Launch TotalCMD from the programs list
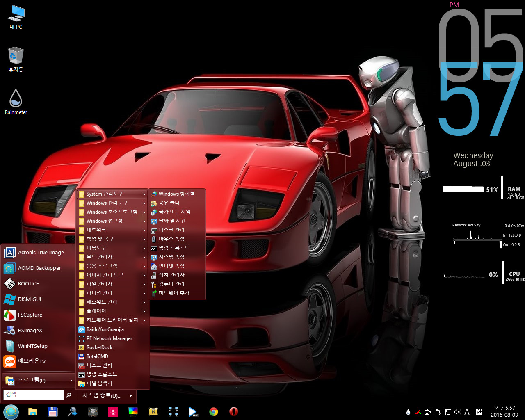The width and height of the screenshot is (525, 420). (x=112, y=356)
